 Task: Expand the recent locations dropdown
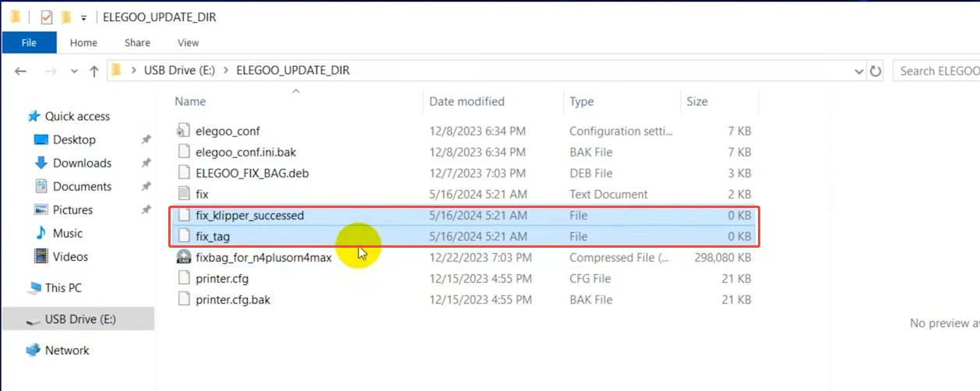(75, 71)
